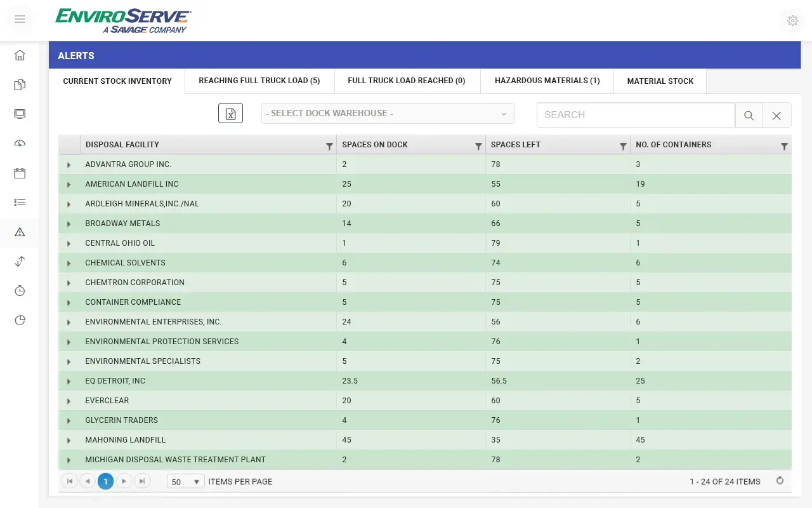Refresh the grid using reload icon
This screenshot has height=508, width=812.
click(780, 481)
